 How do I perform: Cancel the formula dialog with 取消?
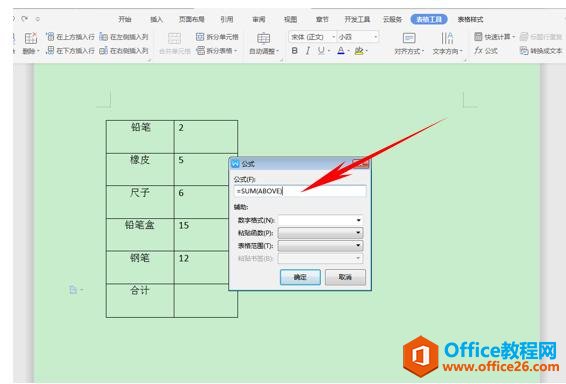click(x=345, y=277)
